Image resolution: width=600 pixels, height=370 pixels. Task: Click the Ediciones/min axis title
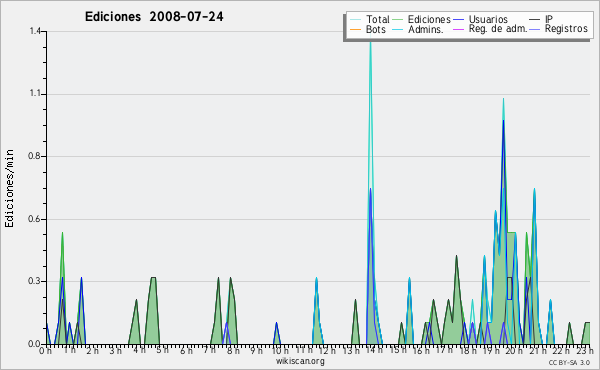point(9,188)
